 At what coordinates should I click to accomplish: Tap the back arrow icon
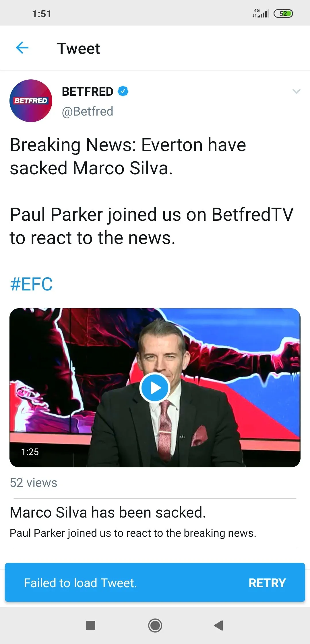22,48
